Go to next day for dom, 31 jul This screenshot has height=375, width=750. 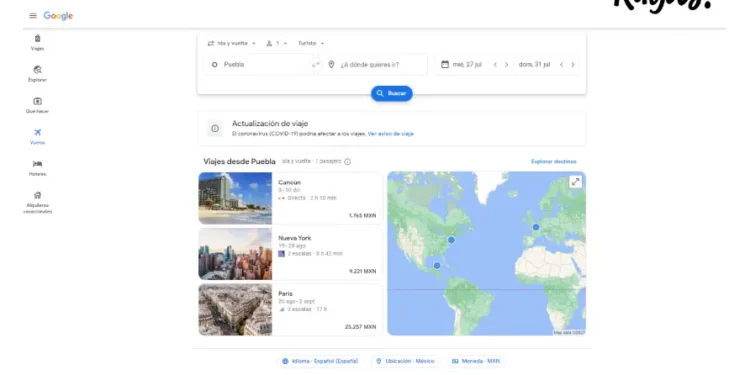point(573,65)
